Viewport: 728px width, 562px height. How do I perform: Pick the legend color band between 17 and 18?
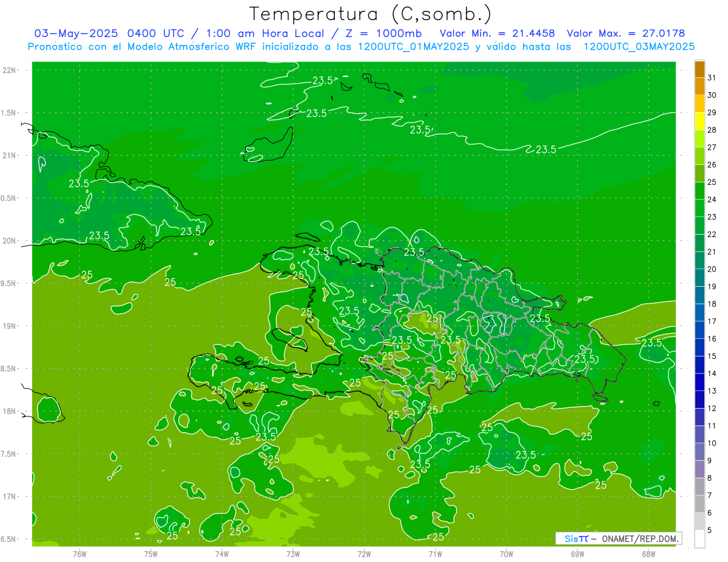tap(699, 313)
